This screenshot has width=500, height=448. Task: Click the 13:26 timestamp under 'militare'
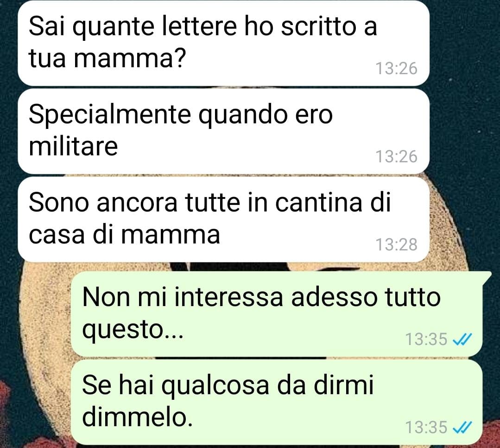(x=396, y=156)
